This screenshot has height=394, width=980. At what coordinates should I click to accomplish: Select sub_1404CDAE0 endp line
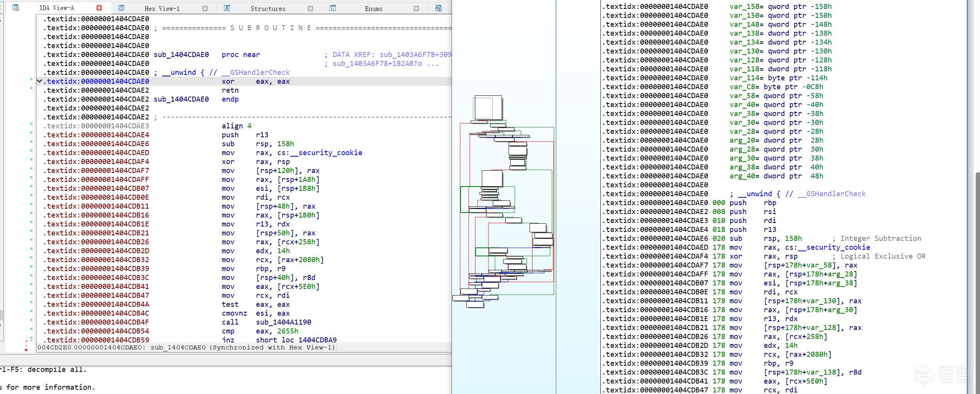(x=196, y=99)
